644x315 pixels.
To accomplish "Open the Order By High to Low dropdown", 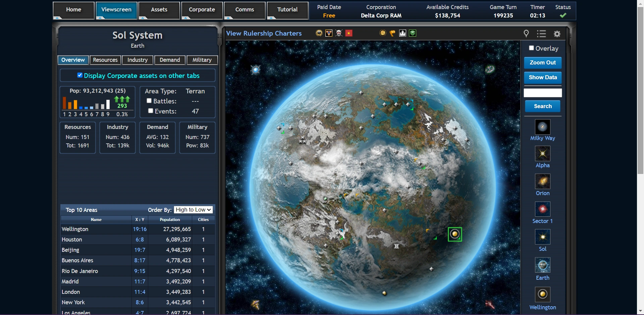I will tap(194, 210).
